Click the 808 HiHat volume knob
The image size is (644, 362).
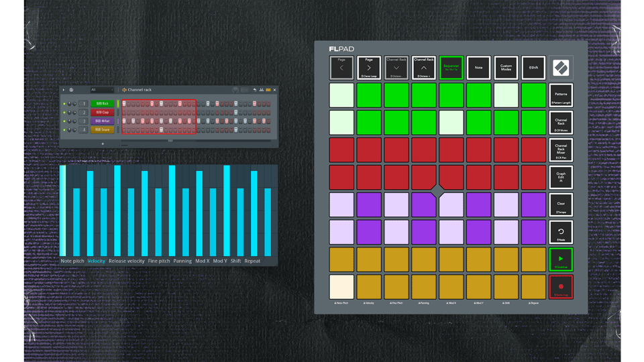[x=74, y=121]
